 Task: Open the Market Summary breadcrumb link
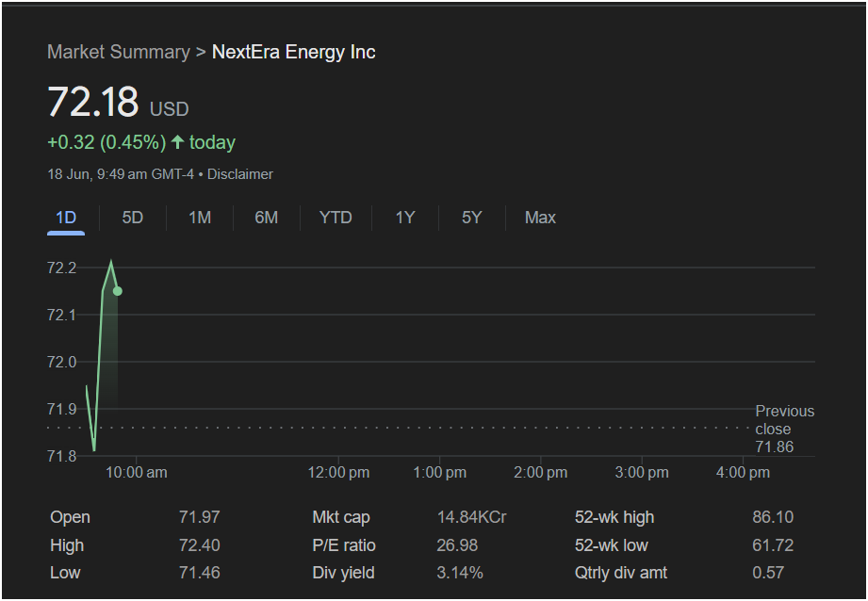coord(119,52)
